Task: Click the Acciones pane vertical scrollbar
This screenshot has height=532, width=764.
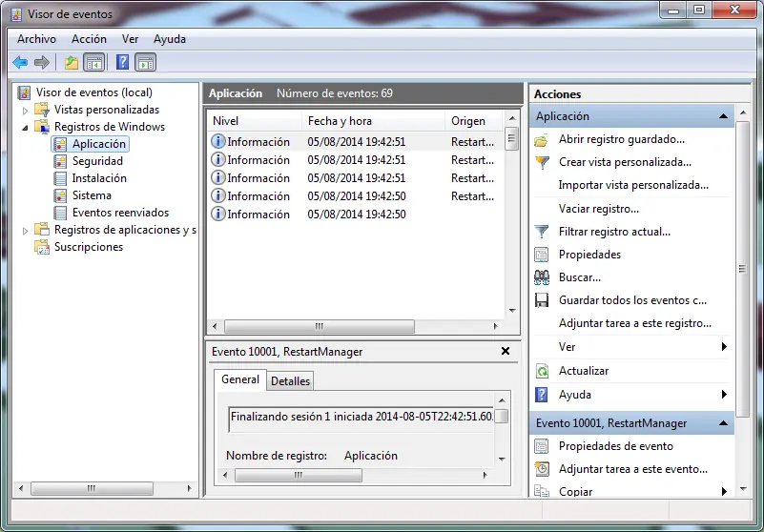Action: 743,269
